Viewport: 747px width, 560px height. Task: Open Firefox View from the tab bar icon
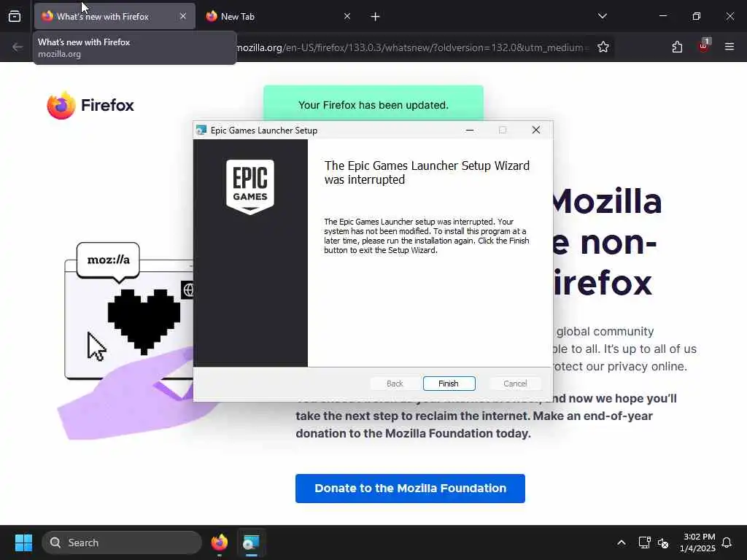click(x=15, y=16)
